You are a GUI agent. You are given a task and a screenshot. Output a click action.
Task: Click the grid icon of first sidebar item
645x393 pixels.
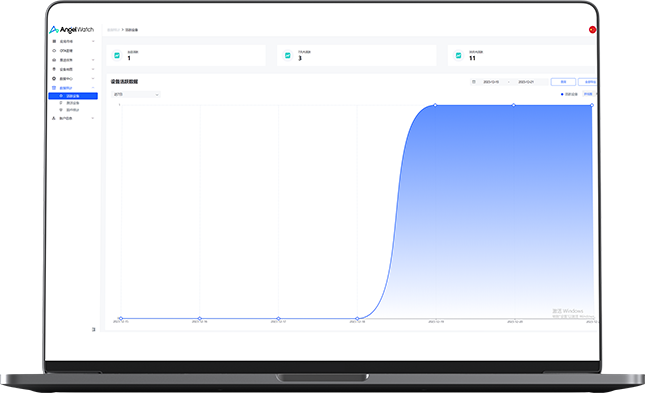(x=54, y=42)
